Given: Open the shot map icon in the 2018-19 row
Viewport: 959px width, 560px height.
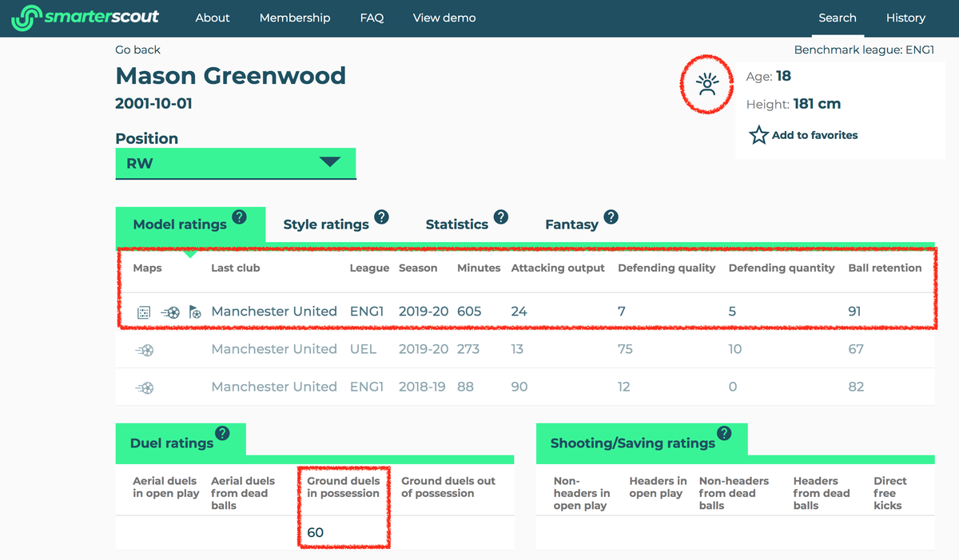Looking at the screenshot, I should pos(145,387).
